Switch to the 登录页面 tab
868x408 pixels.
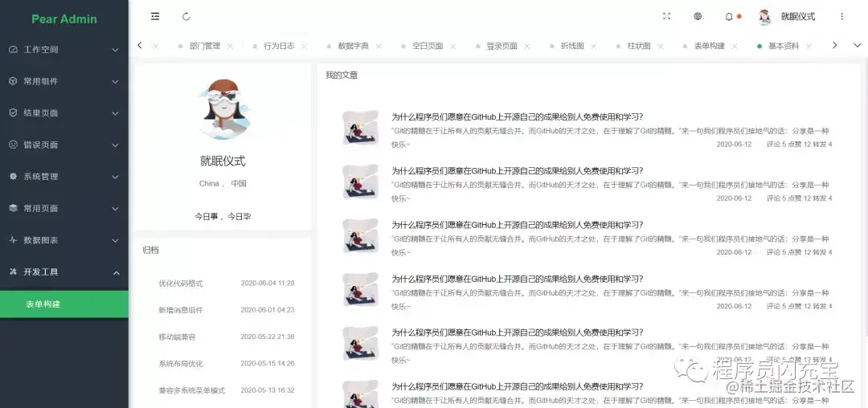[502, 47]
